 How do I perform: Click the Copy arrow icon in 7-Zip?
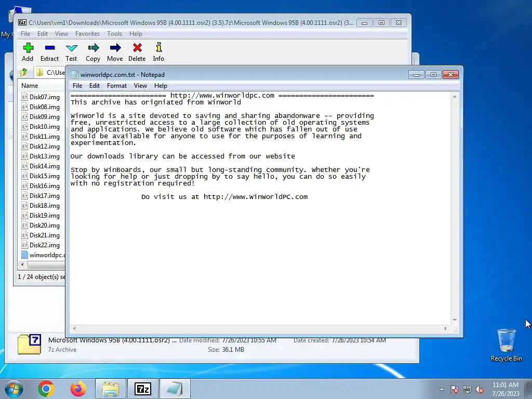point(93,48)
